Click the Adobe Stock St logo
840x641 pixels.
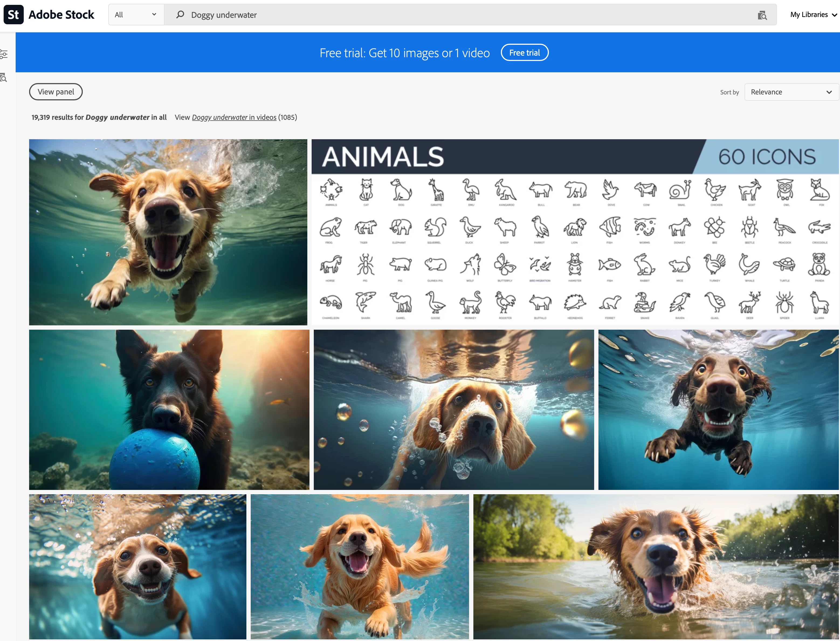click(x=14, y=15)
